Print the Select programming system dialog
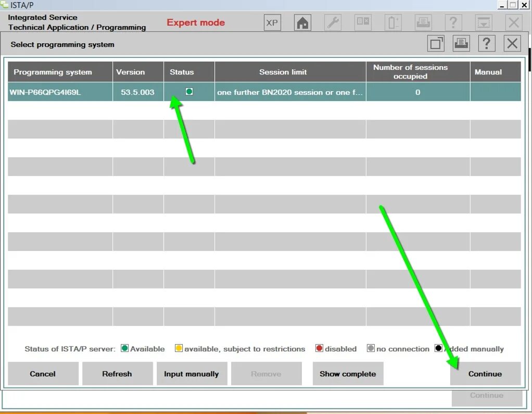The height and width of the screenshot is (414, 532). [461, 43]
